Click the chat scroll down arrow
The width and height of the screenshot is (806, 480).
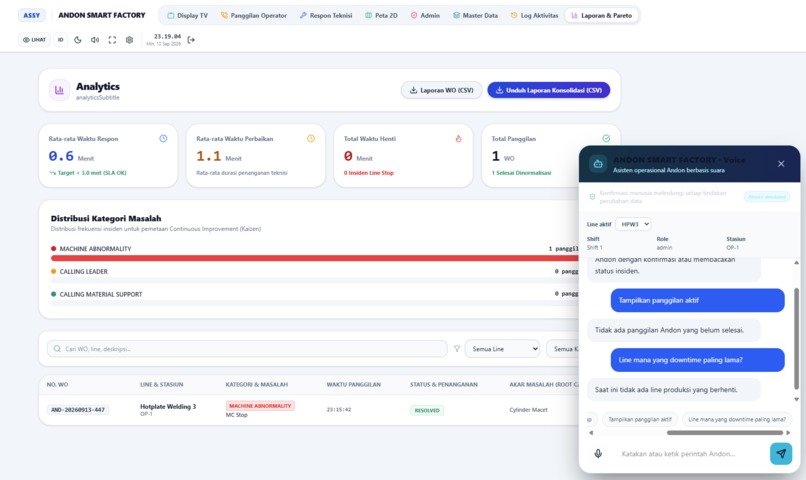796,399
